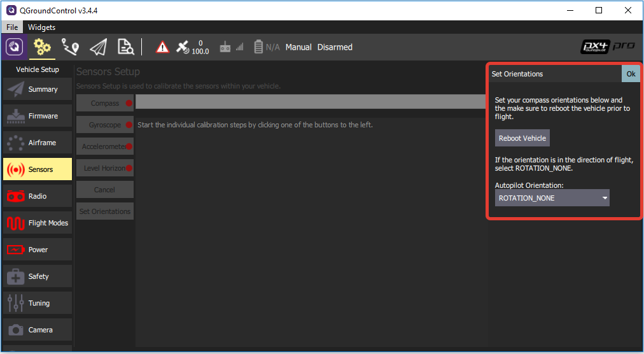Click the Airframe dotted circle icon
644x354 pixels.
click(x=16, y=143)
